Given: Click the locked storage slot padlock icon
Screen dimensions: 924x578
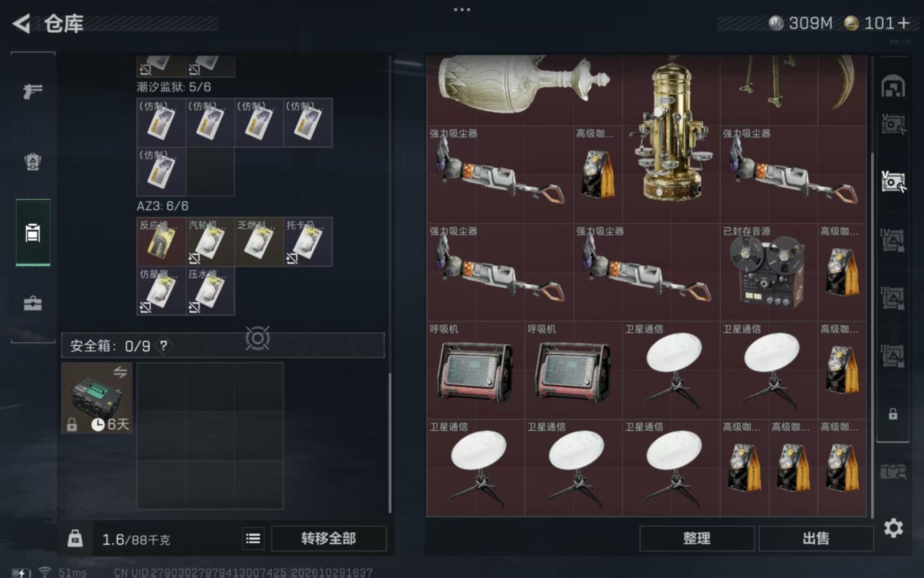Looking at the screenshot, I should (x=893, y=414).
